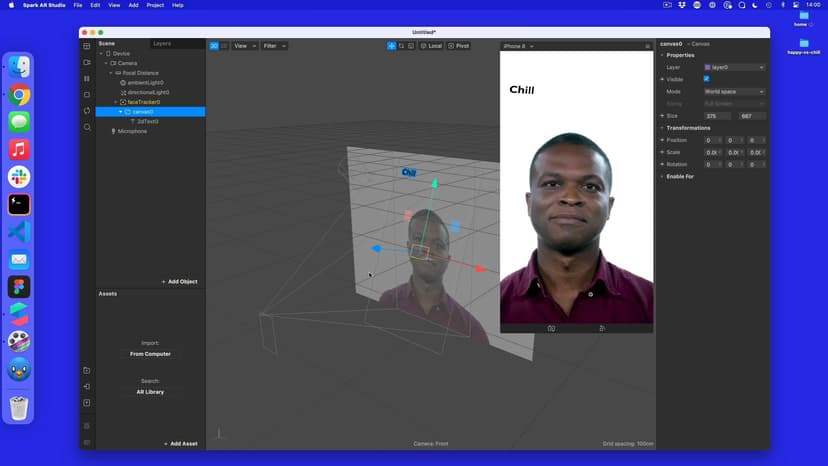Click the send-to-device icon in lower left toolbar
The height and width of the screenshot is (466, 828).
point(87,387)
